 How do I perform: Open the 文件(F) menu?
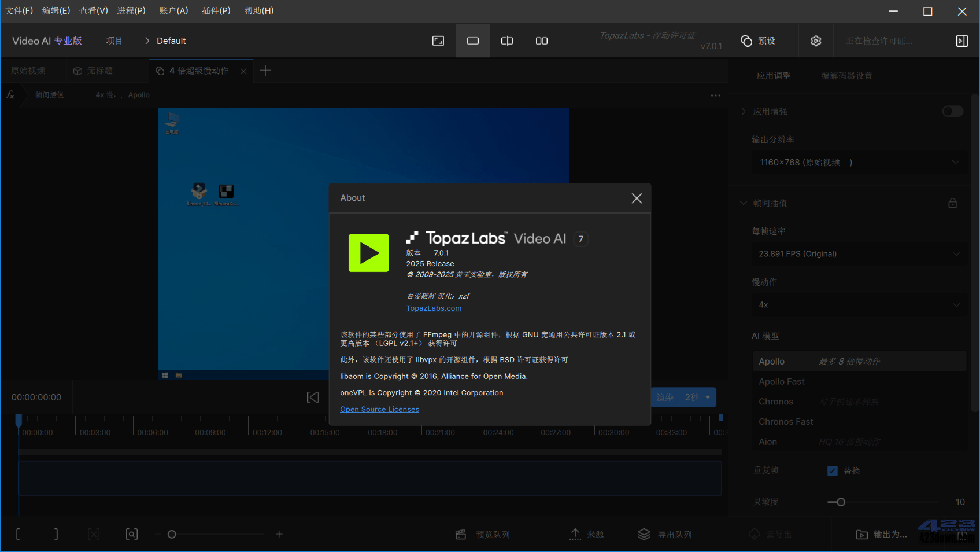click(x=19, y=10)
